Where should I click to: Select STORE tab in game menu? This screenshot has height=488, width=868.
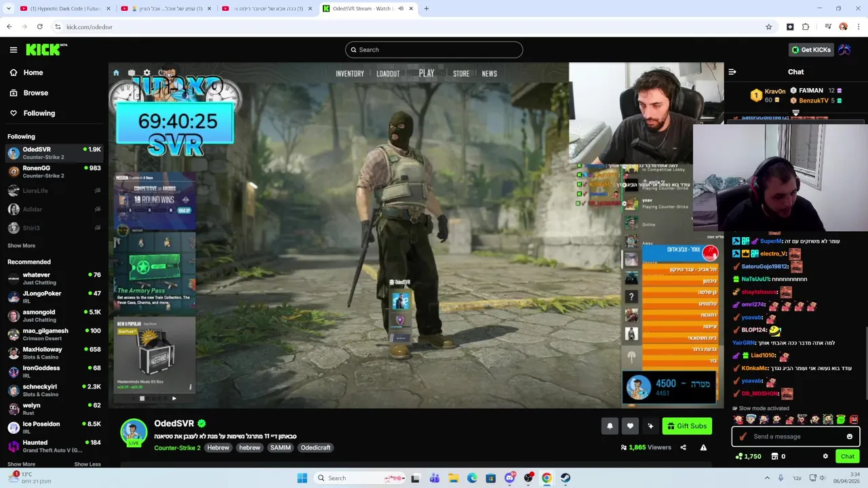(x=461, y=73)
